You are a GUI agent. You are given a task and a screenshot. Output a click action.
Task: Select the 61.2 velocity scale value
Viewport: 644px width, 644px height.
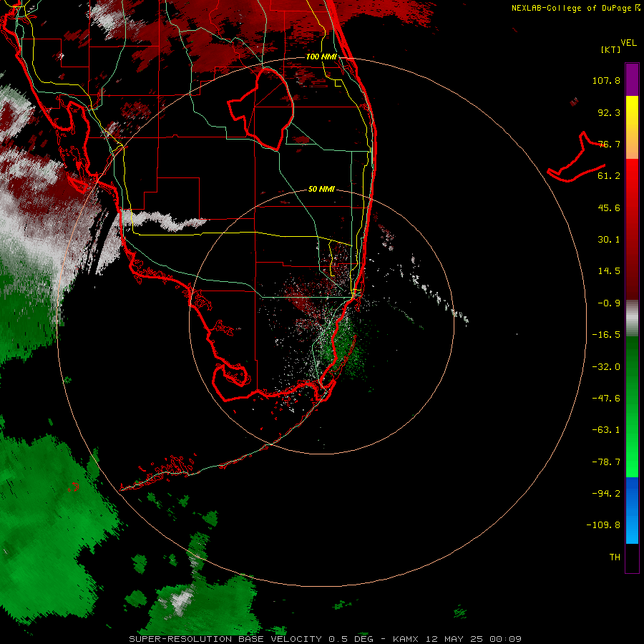[x=609, y=176]
